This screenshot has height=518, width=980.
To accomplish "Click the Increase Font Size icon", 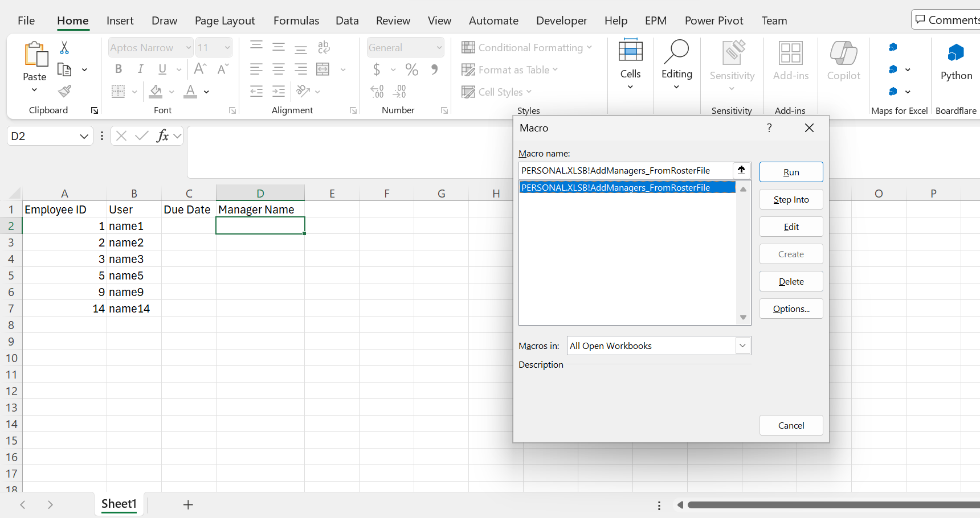I will 200,69.
